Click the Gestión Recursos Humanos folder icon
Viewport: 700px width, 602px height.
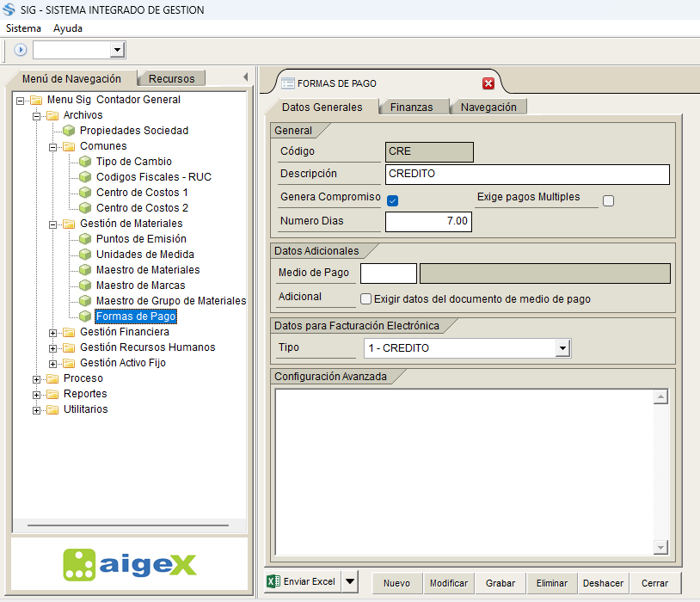69,347
